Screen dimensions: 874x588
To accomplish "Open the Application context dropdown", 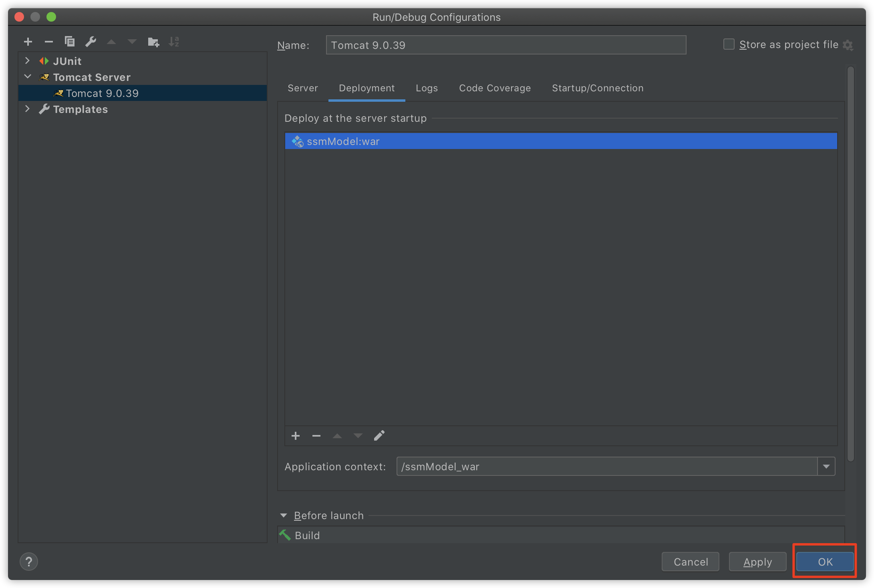I will (x=826, y=466).
